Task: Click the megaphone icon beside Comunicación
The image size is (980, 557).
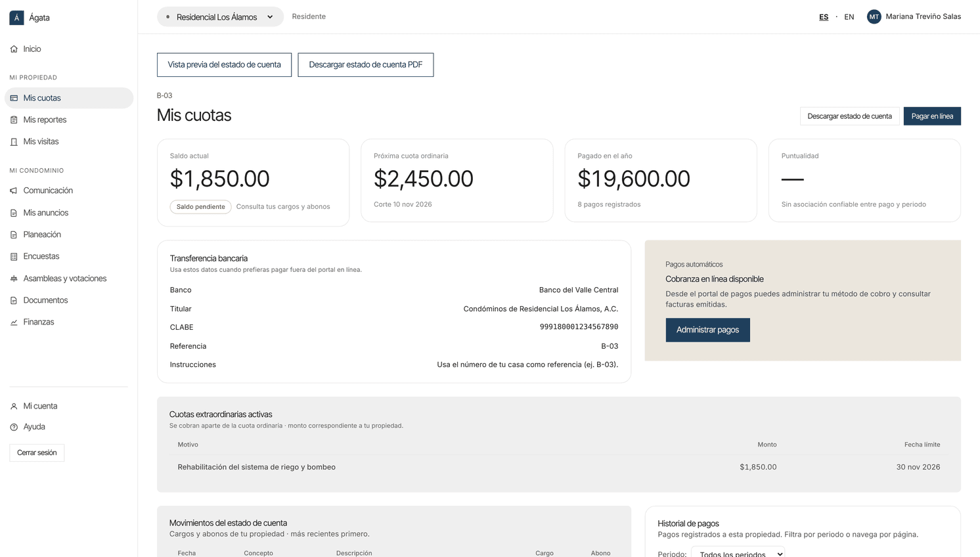Action: pos(14,190)
